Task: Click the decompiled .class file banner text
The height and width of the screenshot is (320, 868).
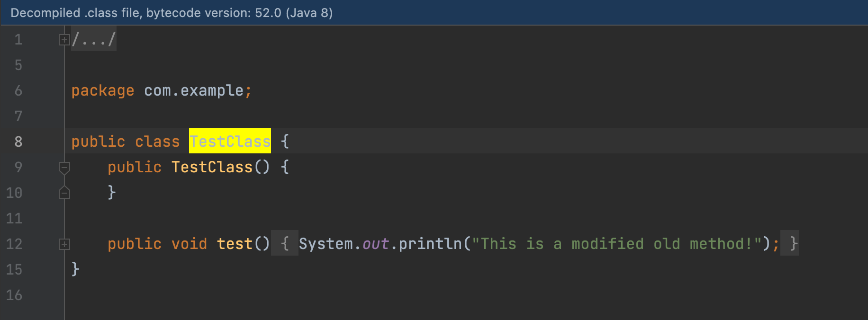Action: pos(172,13)
